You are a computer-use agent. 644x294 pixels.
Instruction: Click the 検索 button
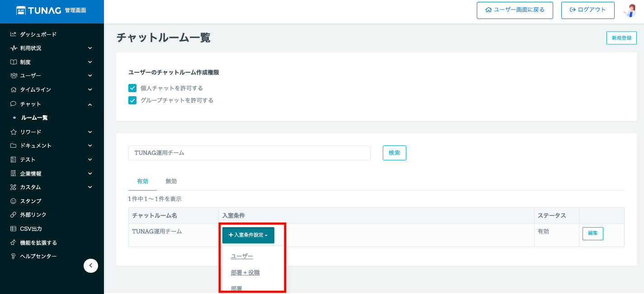pyautogui.click(x=395, y=153)
